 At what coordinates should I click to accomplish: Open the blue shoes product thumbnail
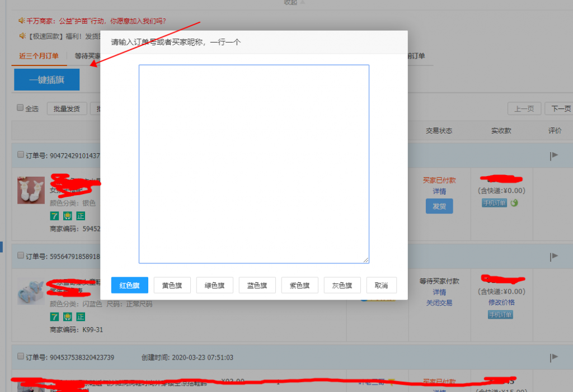pyautogui.click(x=31, y=291)
